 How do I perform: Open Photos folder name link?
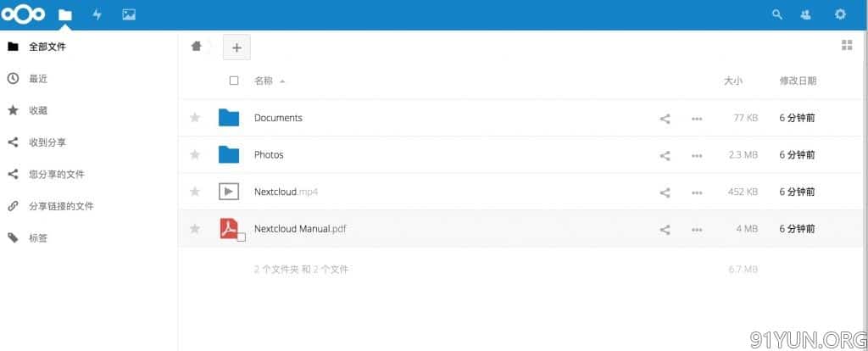pos(269,155)
